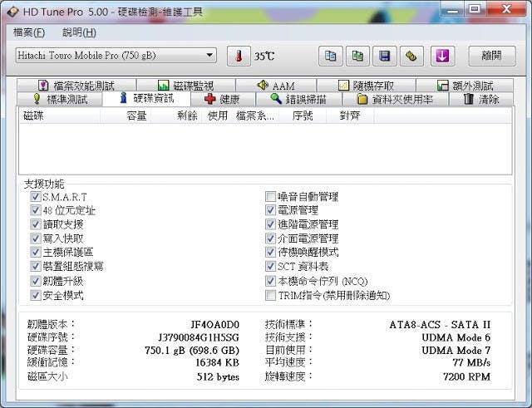This screenshot has height=408, width=532.
Task: Switch to the 磁碟監視 tab
Action: (x=186, y=86)
